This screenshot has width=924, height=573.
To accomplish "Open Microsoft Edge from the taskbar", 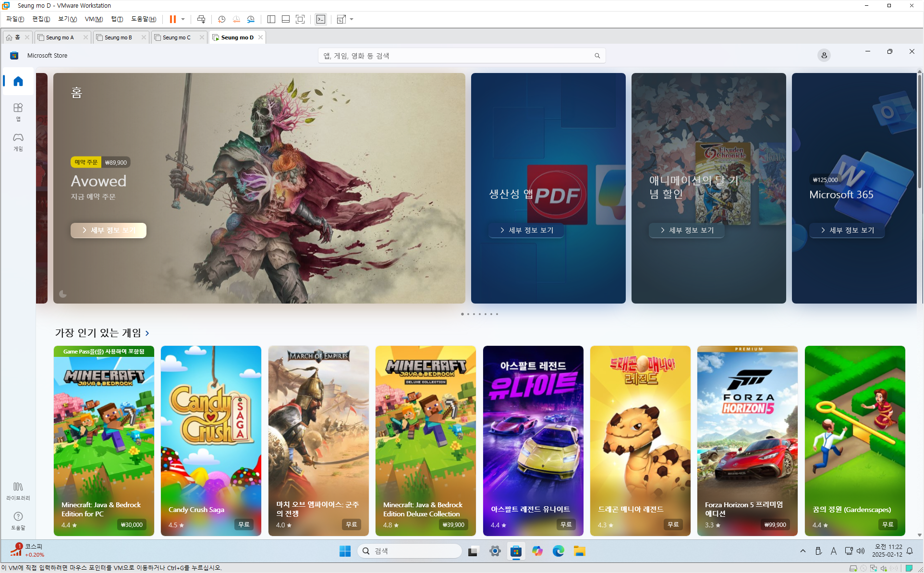I will pos(558,551).
